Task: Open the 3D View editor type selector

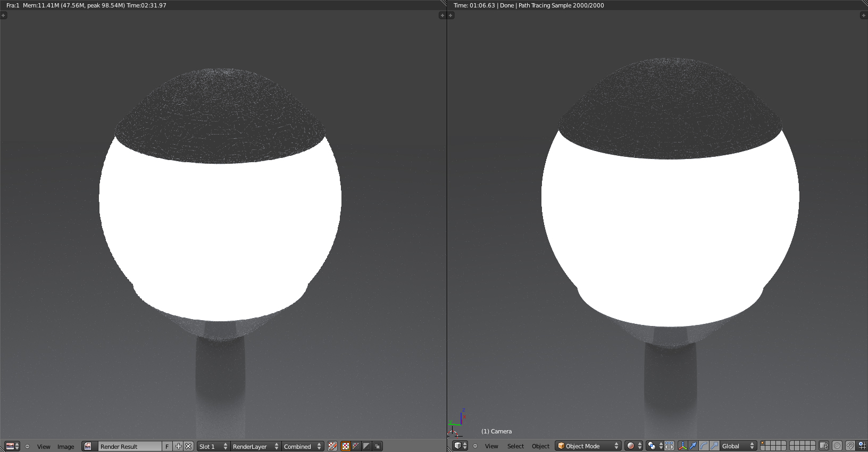Action: (x=460, y=446)
